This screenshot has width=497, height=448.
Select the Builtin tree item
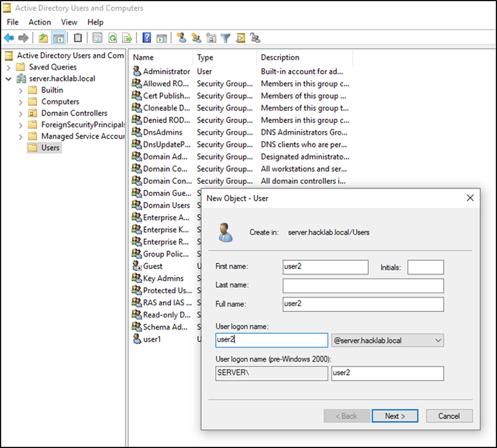(x=52, y=90)
